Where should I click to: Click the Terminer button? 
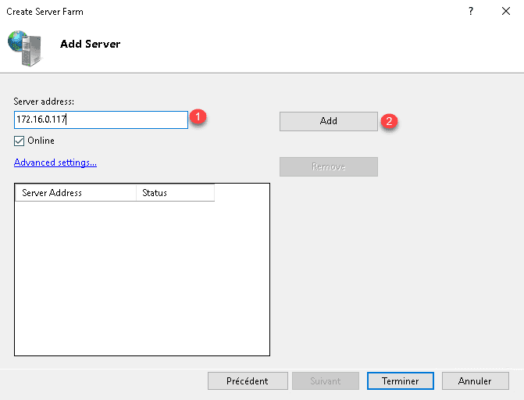(400, 381)
